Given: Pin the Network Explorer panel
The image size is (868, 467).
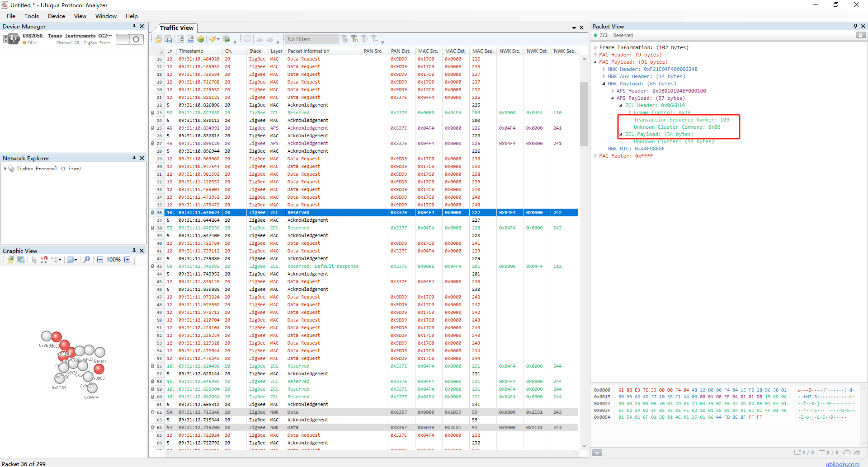Looking at the screenshot, I should tap(134, 158).
